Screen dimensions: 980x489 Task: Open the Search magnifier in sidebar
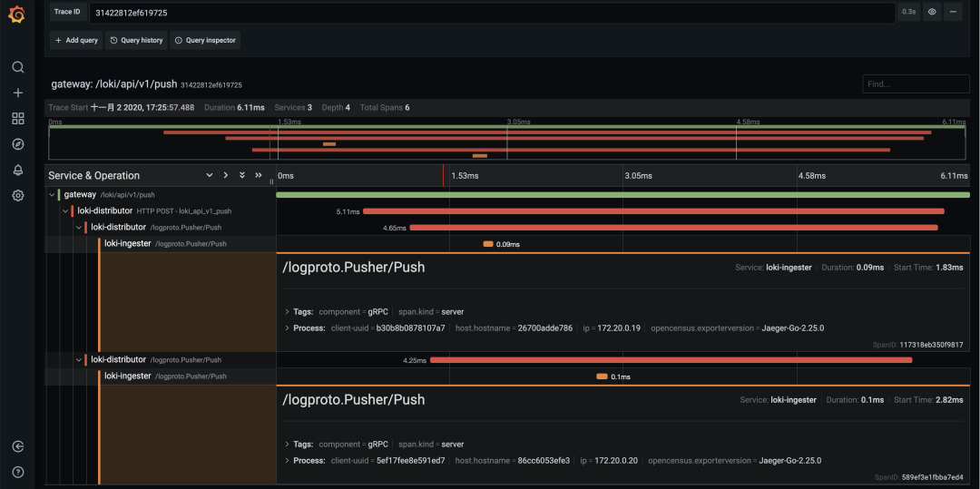click(18, 67)
